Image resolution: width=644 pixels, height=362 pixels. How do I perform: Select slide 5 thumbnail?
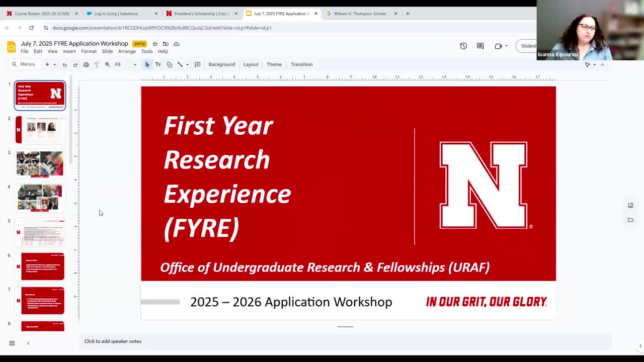40,232
